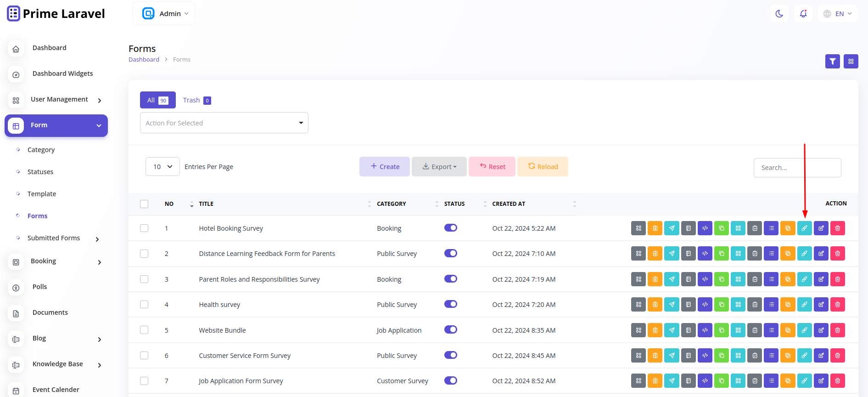Open notifications bell icon
This screenshot has height=397, width=868.
tap(803, 14)
